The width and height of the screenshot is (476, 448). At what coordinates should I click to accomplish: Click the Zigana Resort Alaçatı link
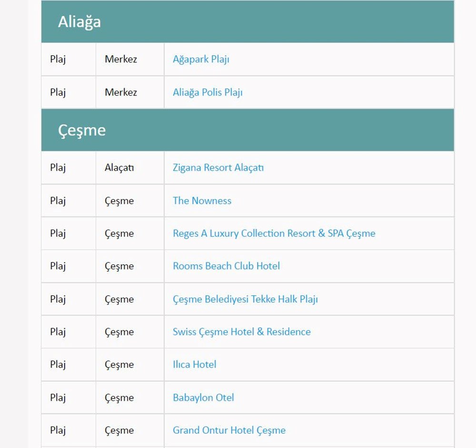(x=218, y=168)
